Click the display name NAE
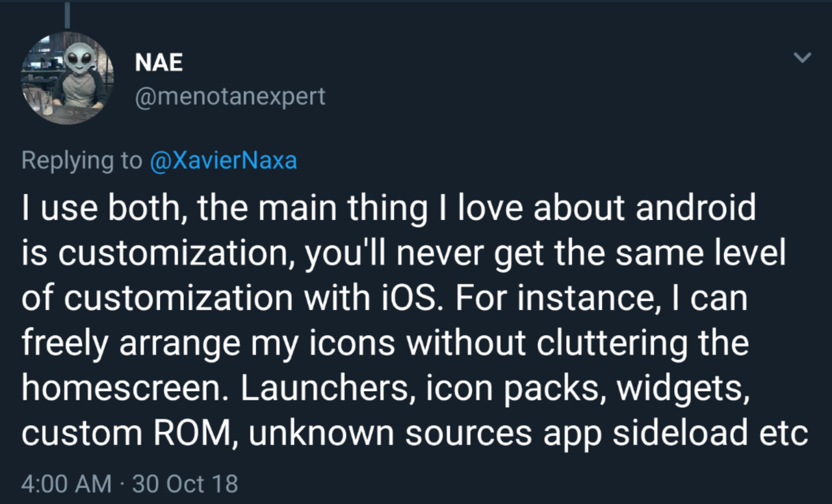The width and height of the screenshot is (832, 504). coord(159,63)
